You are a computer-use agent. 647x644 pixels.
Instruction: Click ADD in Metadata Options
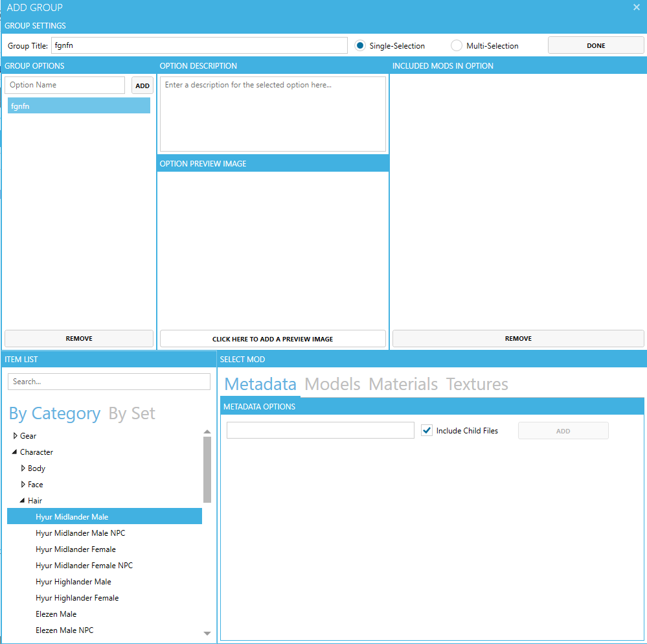563,431
